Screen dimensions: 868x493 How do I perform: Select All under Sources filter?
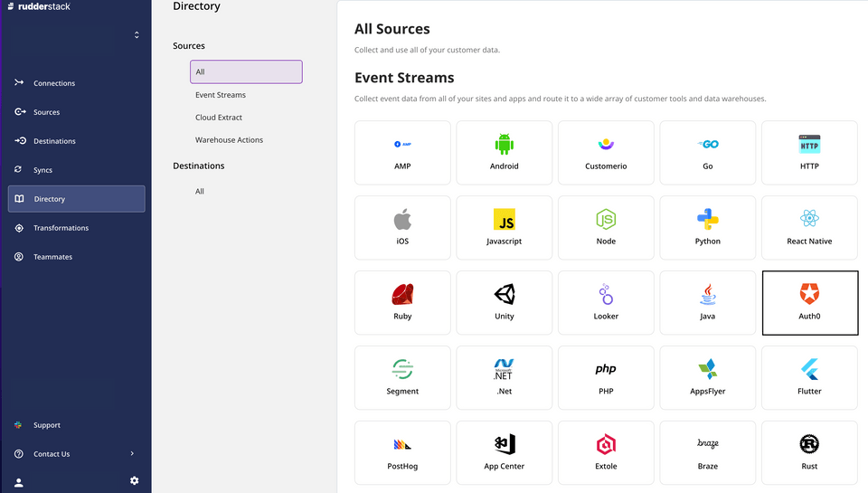(246, 72)
